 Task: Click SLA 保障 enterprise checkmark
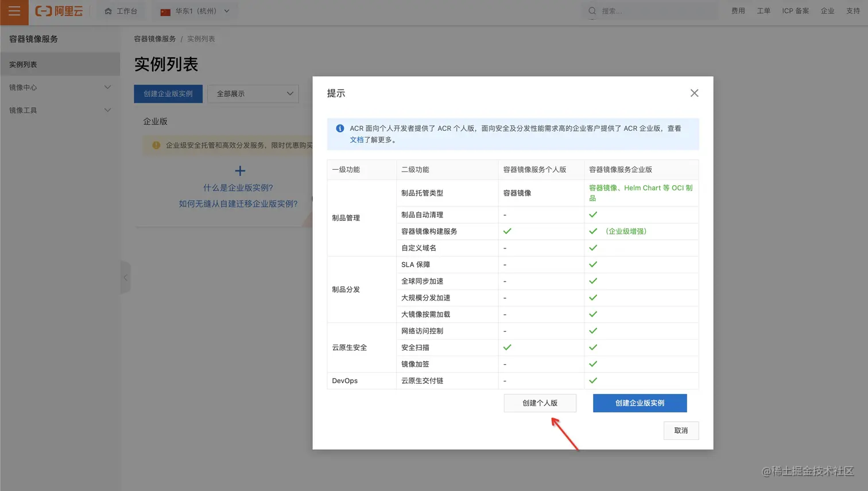click(x=593, y=264)
